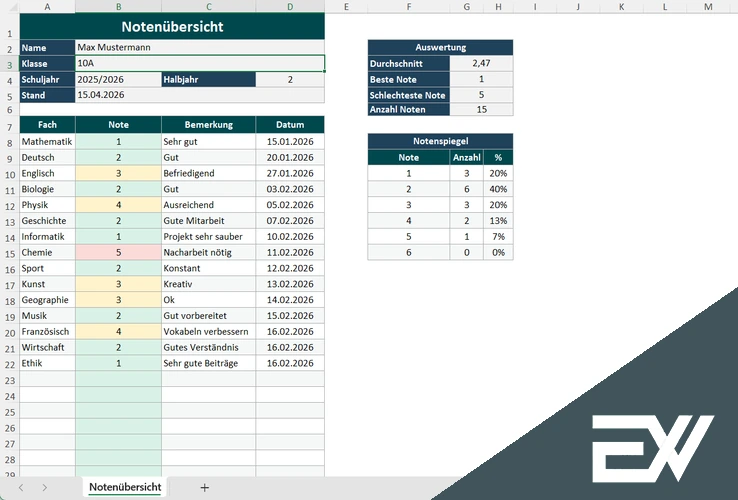Click the yellow Physik grade cell
Screen dimensions: 738x500
click(118, 205)
